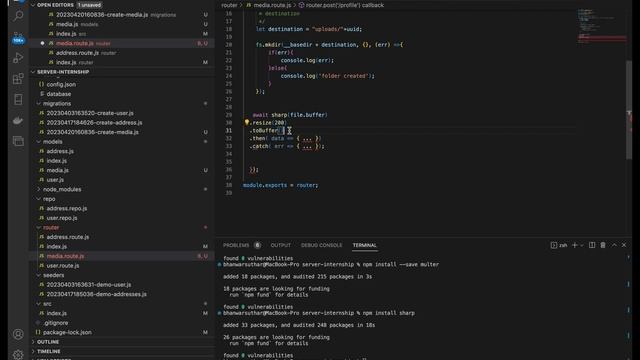The image size is (640, 360).
Task: Click the editor vertical scrollbar
Action: (629, 110)
